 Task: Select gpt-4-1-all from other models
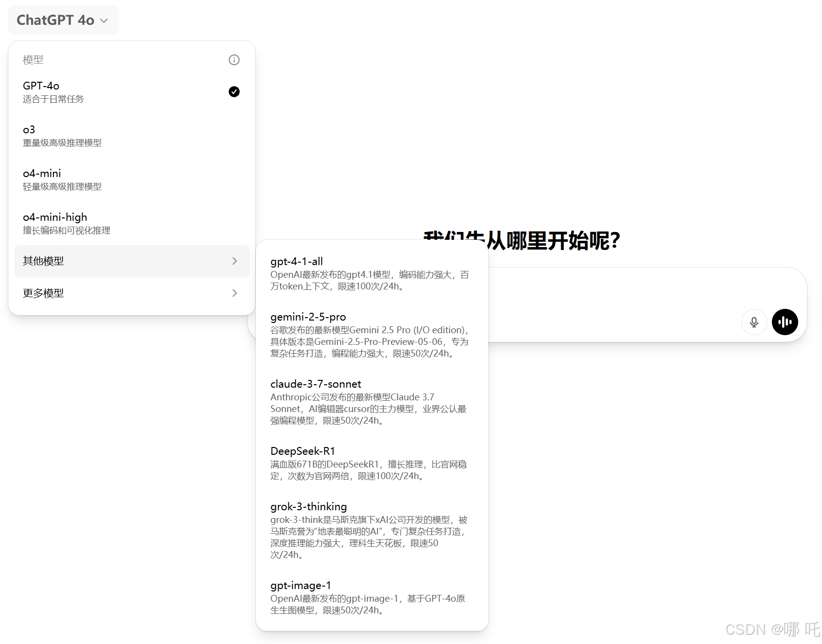[372, 273]
